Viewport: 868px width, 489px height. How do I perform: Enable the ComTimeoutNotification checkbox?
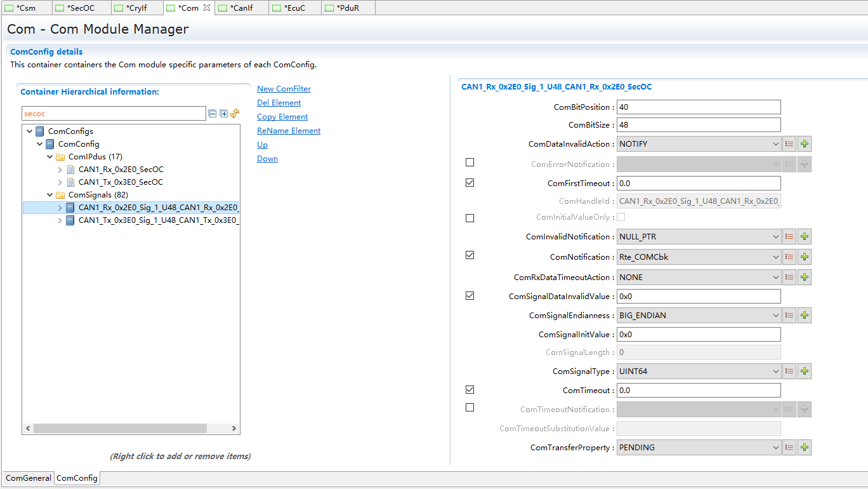(x=470, y=408)
